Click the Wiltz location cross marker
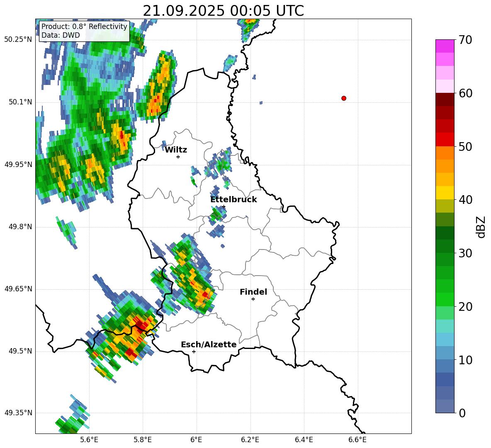This screenshot has width=491, height=448. tap(178, 157)
